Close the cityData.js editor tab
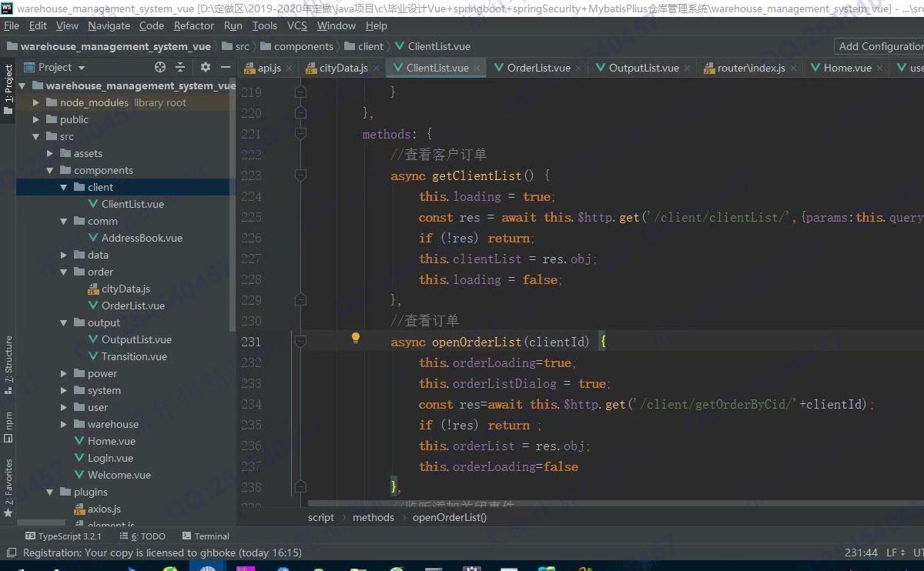This screenshot has height=571, width=924. click(376, 68)
